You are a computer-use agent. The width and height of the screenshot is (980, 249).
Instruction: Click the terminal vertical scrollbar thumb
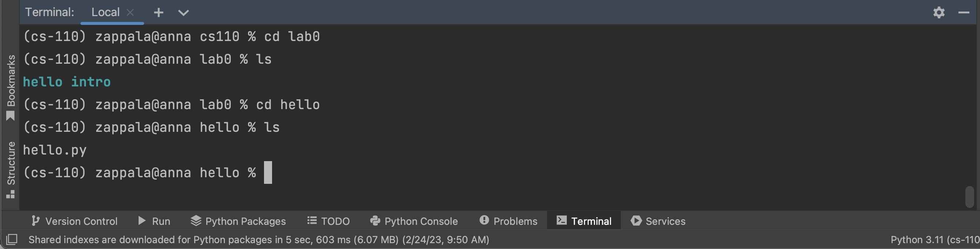tap(970, 197)
